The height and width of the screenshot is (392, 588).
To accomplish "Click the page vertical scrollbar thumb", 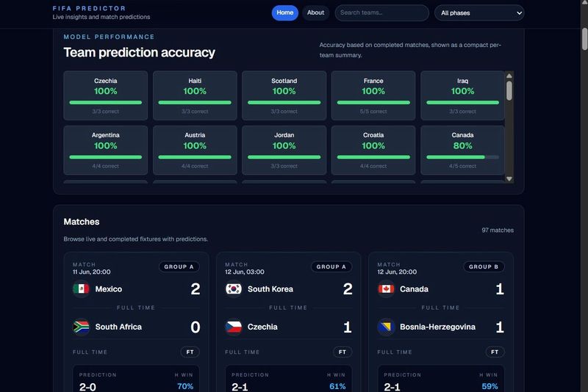I will tap(584, 39).
